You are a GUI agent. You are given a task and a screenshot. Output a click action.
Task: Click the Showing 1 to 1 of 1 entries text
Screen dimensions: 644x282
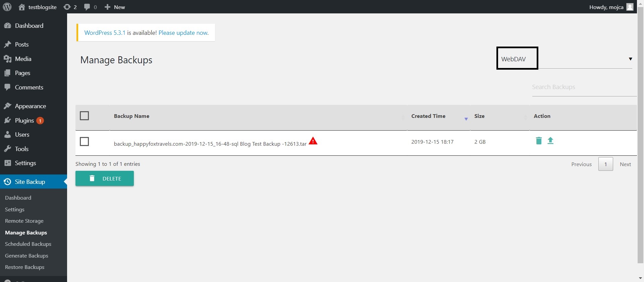click(x=108, y=164)
